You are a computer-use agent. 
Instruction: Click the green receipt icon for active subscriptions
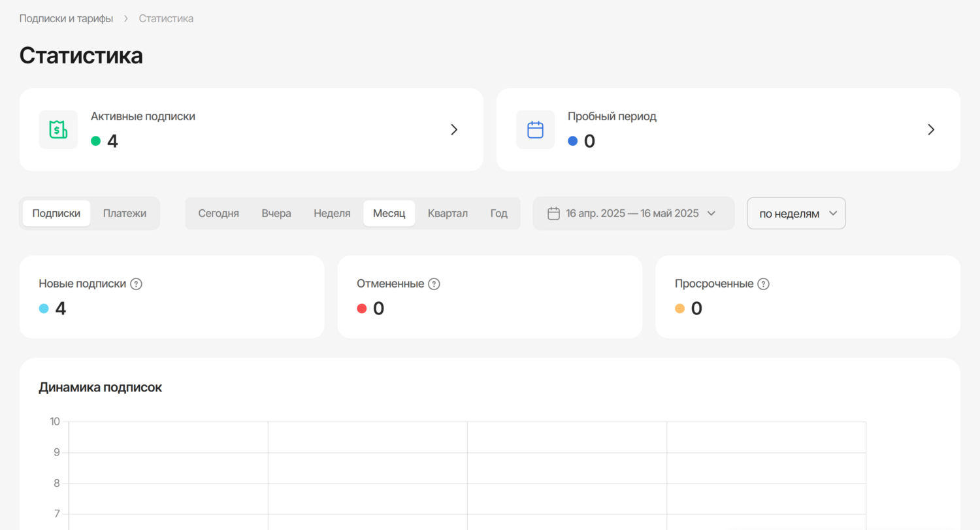point(58,129)
